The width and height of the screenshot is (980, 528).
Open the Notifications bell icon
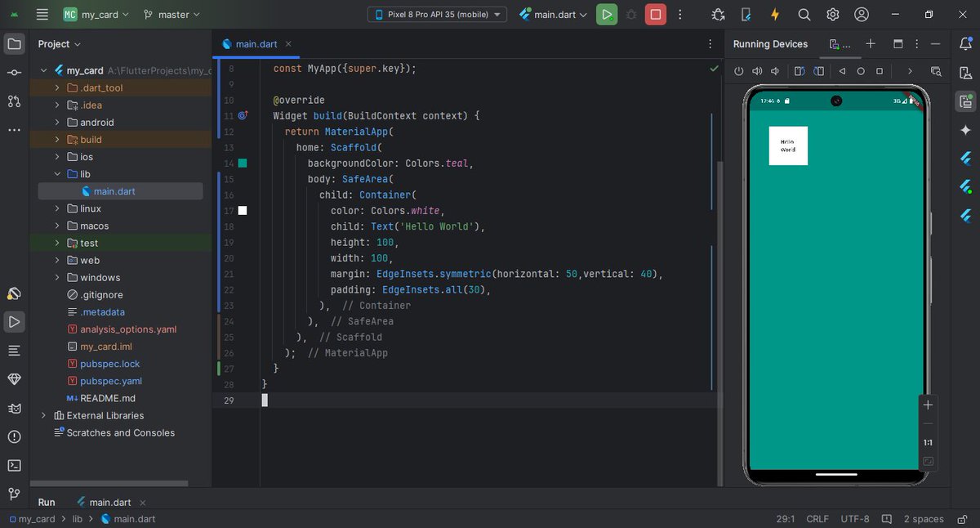pyautogui.click(x=966, y=44)
